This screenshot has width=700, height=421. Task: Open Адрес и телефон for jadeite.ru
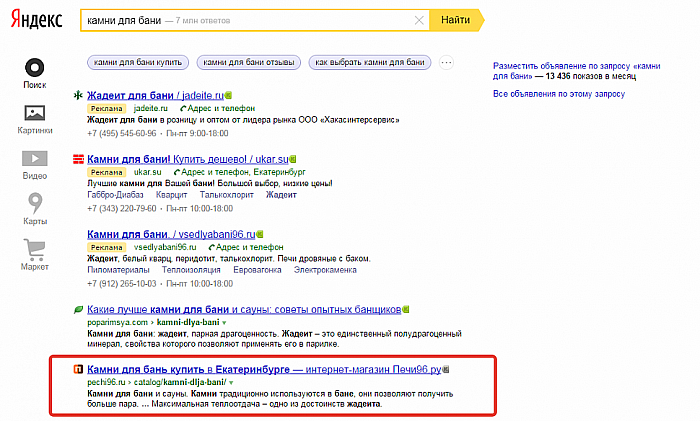coord(217,108)
